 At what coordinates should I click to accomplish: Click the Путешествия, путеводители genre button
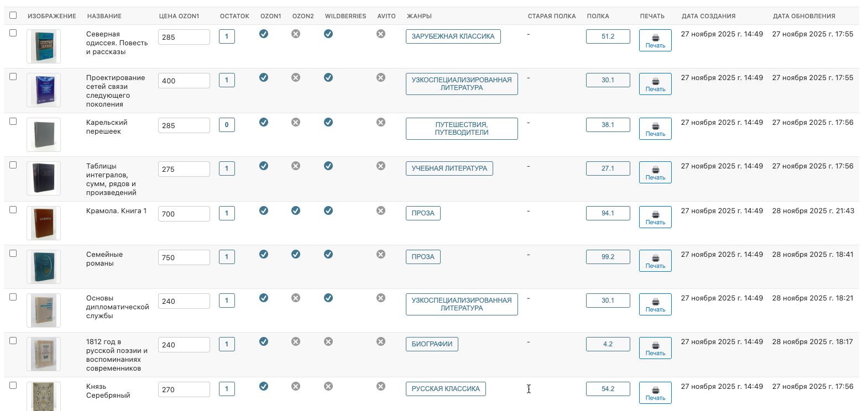[x=462, y=129]
